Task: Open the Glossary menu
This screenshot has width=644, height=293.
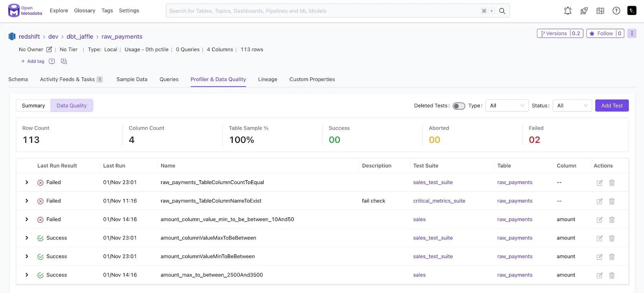Action: click(85, 10)
